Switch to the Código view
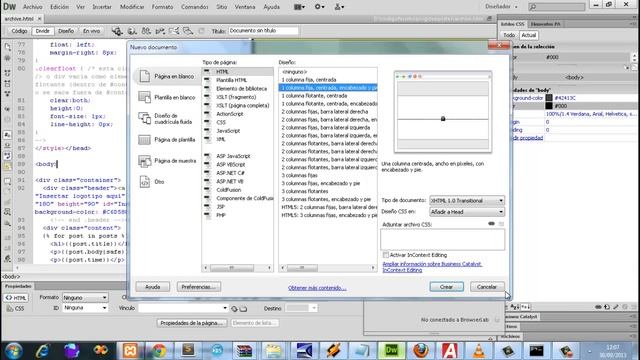Image resolution: width=640 pixels, height=360 pixels. pyautogui.click(x=19, y=31)
